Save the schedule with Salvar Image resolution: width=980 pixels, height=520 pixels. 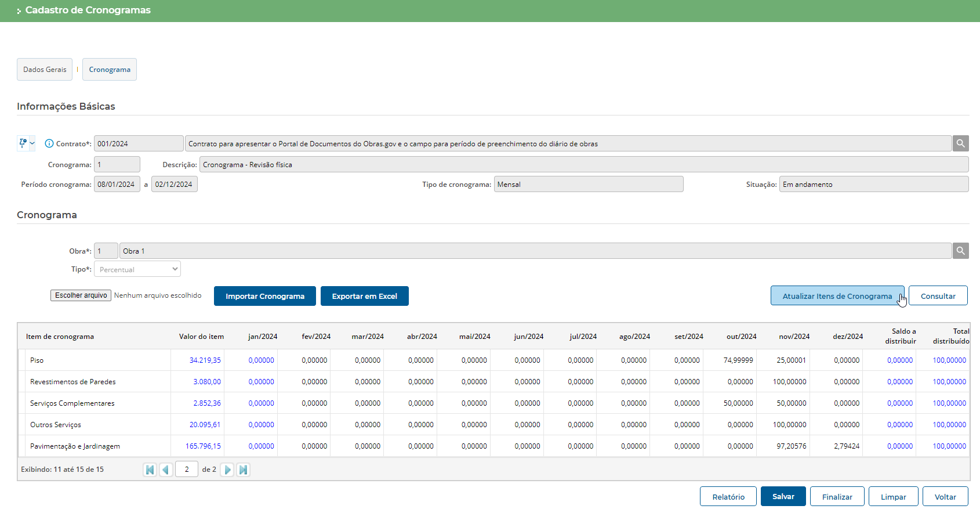click(x=783, y=496)
